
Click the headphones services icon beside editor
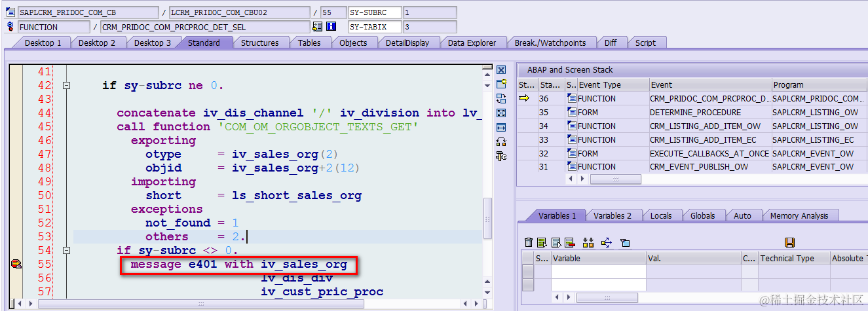point(501,141)
